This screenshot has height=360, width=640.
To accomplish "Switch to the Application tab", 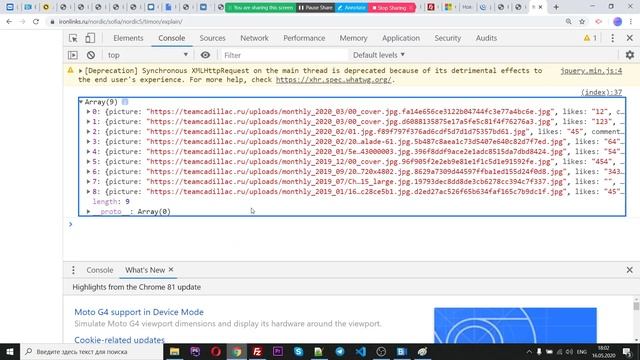I will tap(401, 38).
